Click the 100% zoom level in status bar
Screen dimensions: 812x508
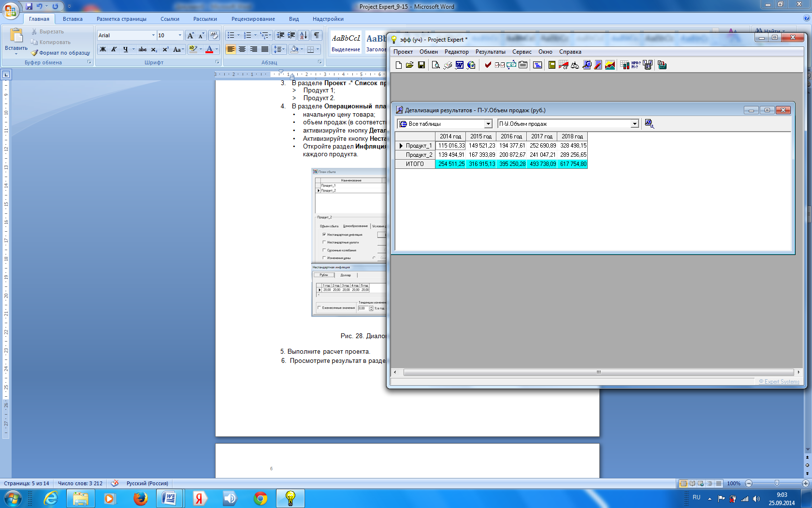734,483
